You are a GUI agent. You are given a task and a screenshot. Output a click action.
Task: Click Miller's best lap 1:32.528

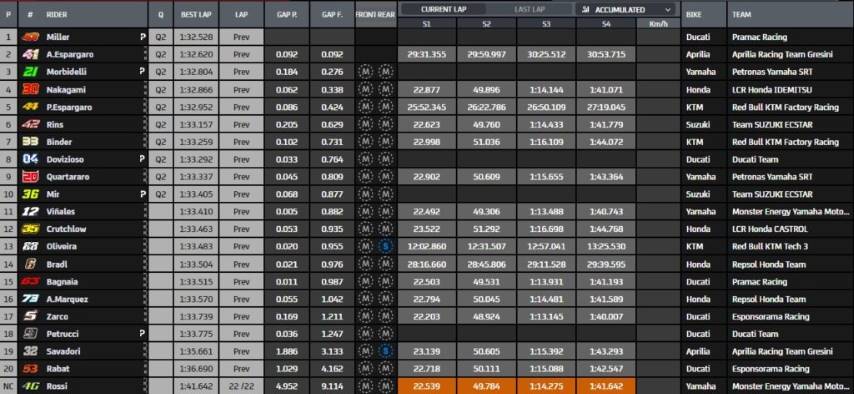click(x=197, y=37)
